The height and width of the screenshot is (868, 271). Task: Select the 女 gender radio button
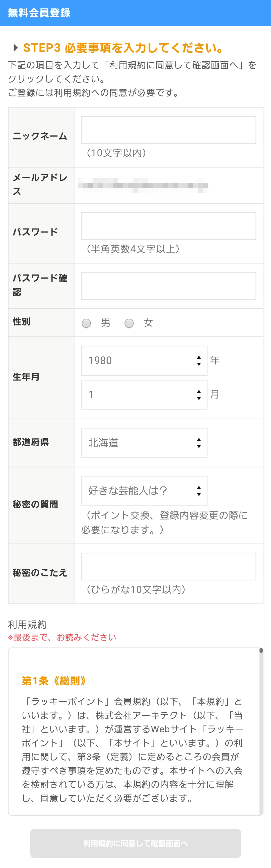click(x=129, y=323)
